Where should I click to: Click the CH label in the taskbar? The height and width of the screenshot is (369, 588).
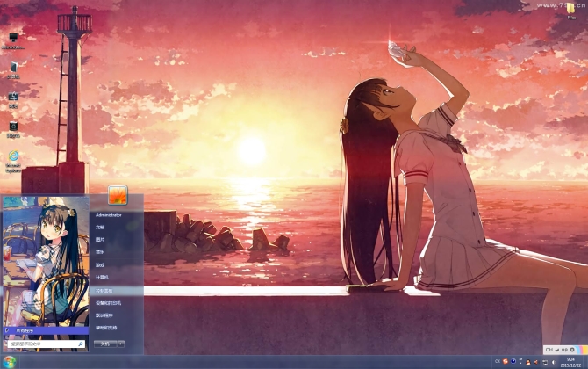[x=498, y=361]
